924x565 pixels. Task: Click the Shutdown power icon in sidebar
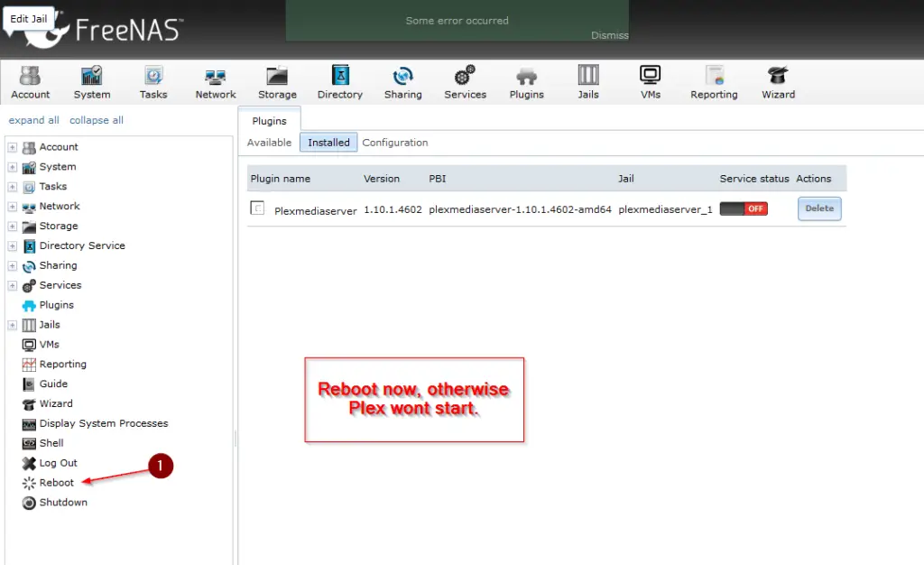[29, 503]
